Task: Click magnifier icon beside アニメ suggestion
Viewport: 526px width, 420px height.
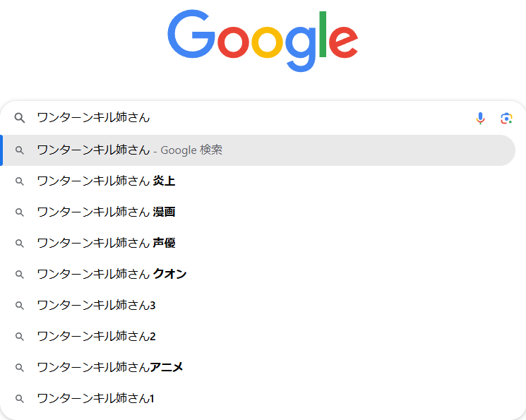Action: [20, 368]
